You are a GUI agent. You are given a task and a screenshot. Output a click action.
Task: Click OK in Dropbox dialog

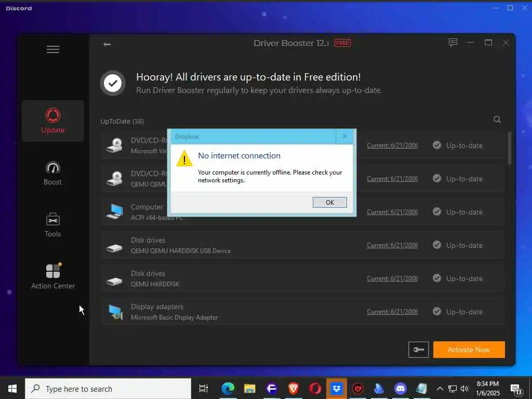pyautogui.click(x=330, y=202)
